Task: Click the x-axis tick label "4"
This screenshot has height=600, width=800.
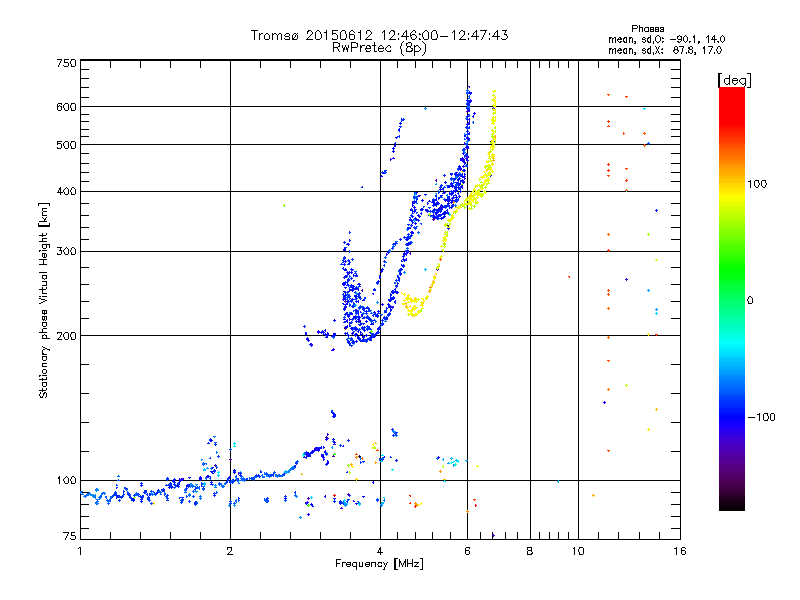Action: tap(380, 551)
